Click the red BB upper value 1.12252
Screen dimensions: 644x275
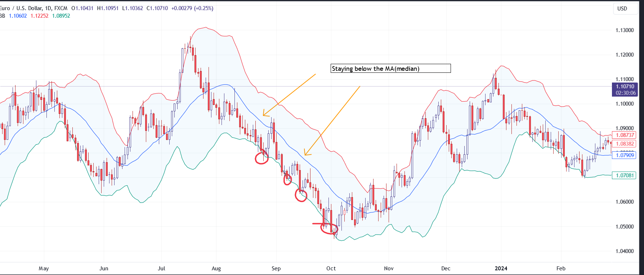pos(39,16)
